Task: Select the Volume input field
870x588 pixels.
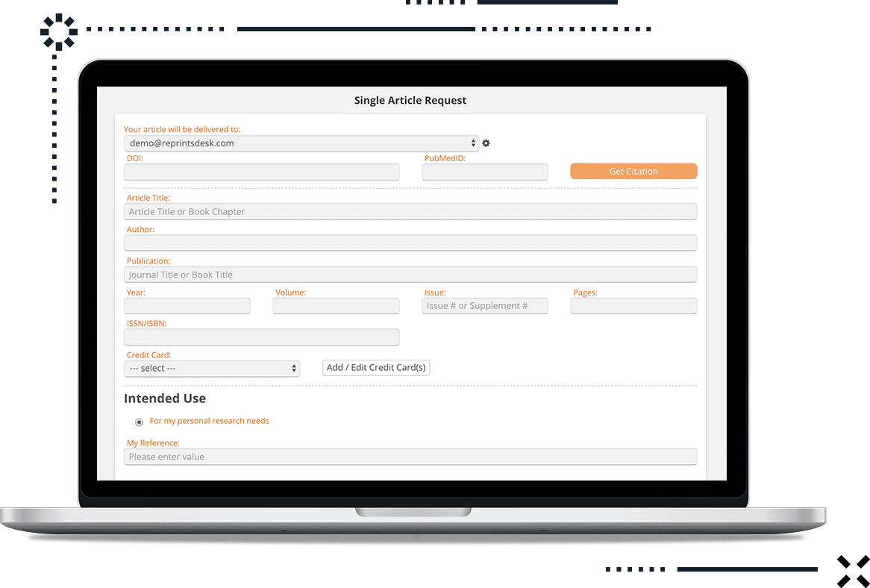Action: [x=336, y=305]
